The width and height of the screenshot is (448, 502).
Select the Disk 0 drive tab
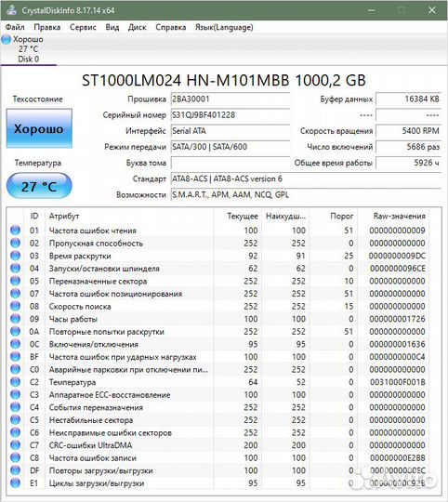pos(29,49)
